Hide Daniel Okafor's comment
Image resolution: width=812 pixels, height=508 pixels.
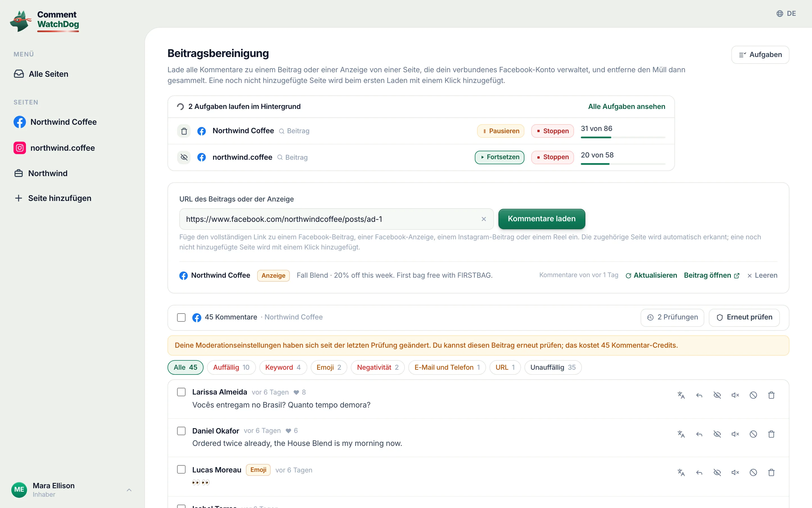point(717,434)
